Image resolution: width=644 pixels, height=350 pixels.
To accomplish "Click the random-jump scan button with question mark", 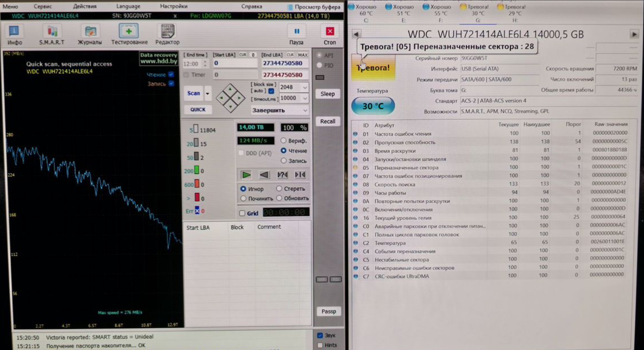I will point(282,175).
